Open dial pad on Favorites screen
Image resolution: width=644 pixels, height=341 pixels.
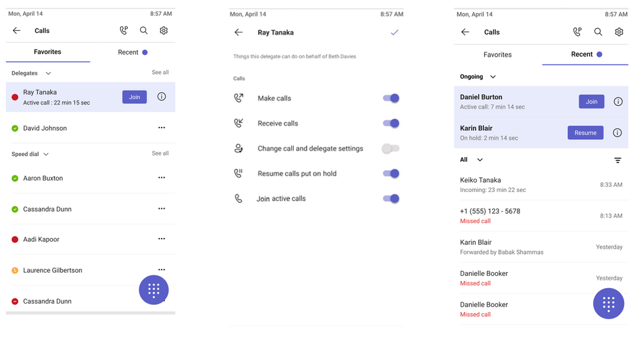point(154,289)
